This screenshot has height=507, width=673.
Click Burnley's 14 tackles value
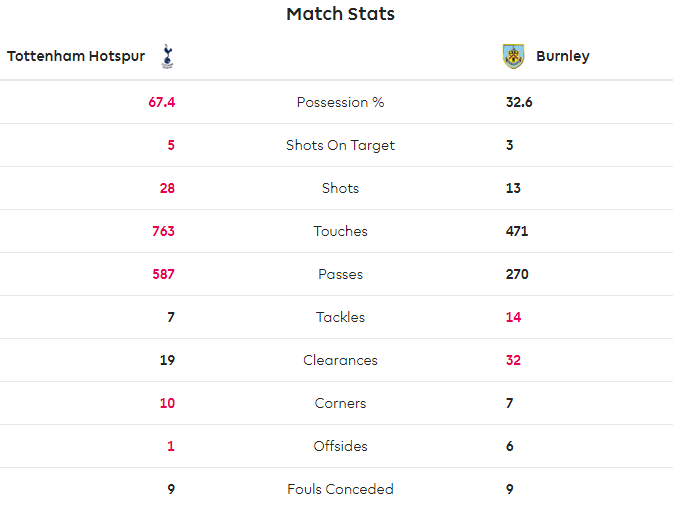point(513,317)
